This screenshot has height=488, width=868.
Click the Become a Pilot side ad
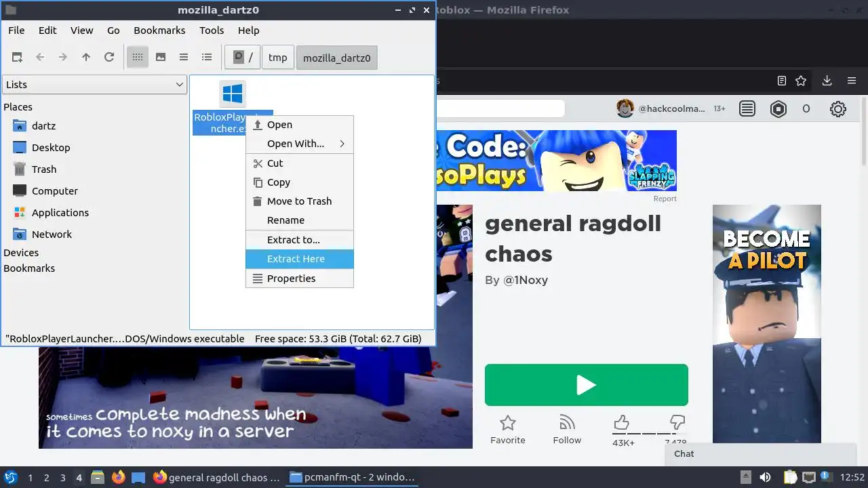point(767,324)
